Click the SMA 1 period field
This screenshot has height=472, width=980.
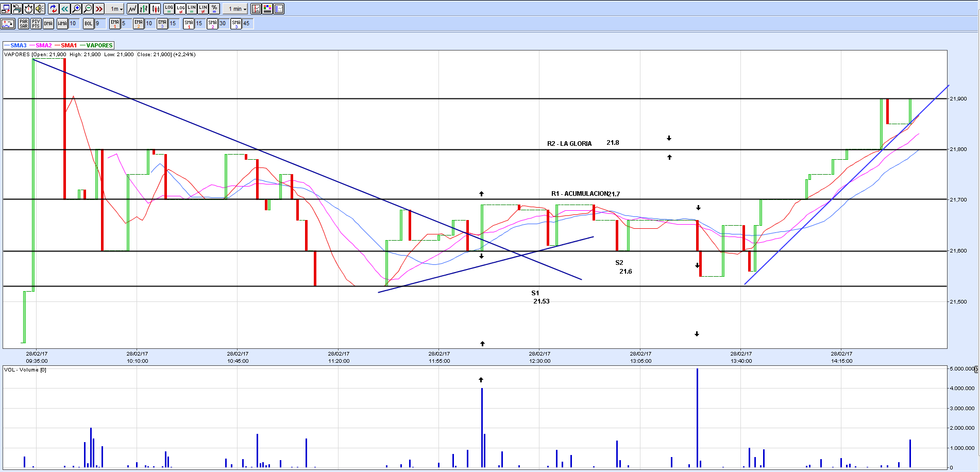point(200,24)
